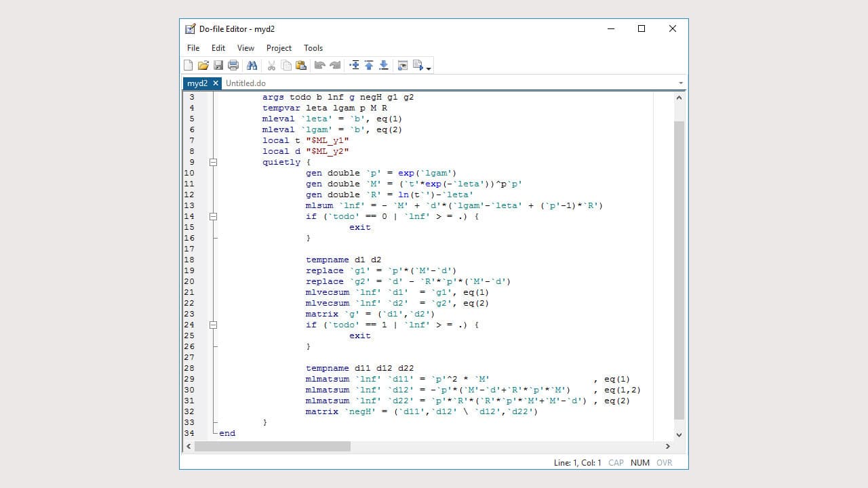Image resolution: width=868 pixels, height=488 pixels.
Task: Collapse the quietly code block on line 9
Action: pyautogui.click(x=213, y=162)
